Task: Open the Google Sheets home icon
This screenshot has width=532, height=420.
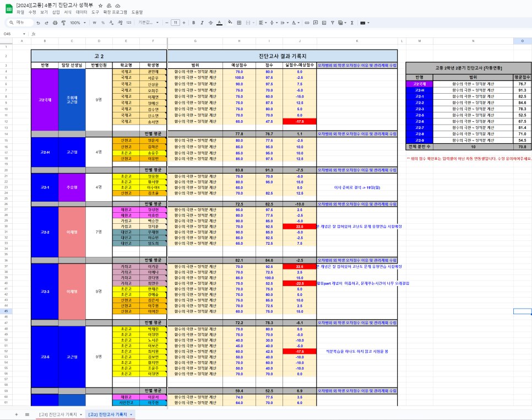Action: pos(9,9)
